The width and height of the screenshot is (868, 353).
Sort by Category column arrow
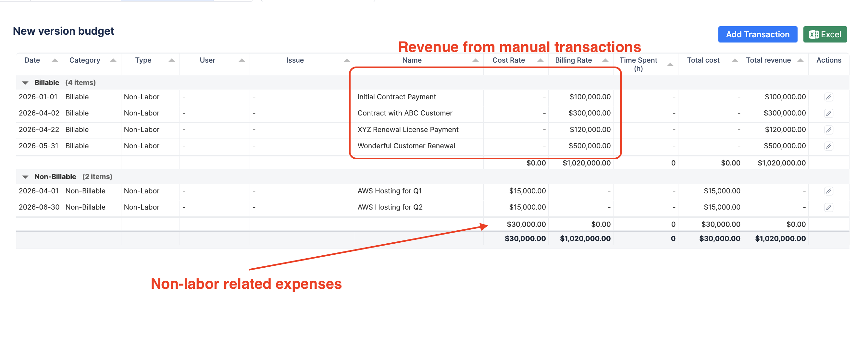[113, 60]
